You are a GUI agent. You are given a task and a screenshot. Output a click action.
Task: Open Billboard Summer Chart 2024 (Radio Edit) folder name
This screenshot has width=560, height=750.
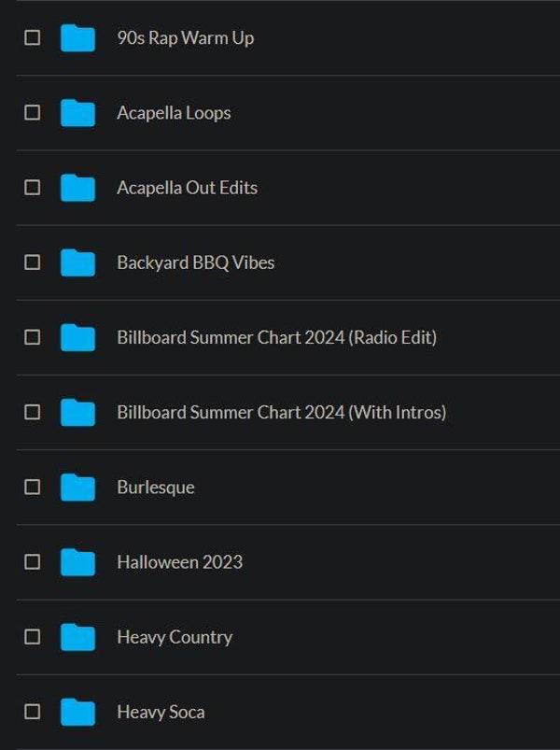pos(276,337)
